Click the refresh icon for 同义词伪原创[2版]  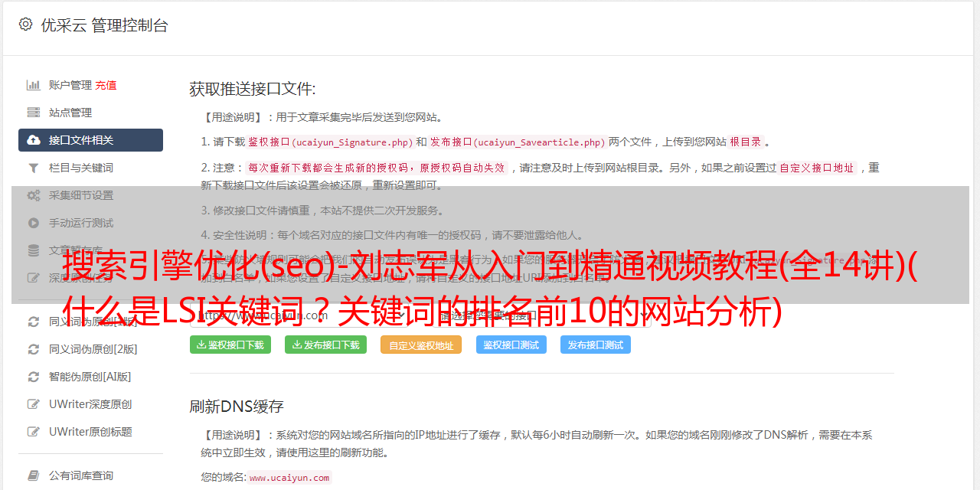(x=34, y=349)
